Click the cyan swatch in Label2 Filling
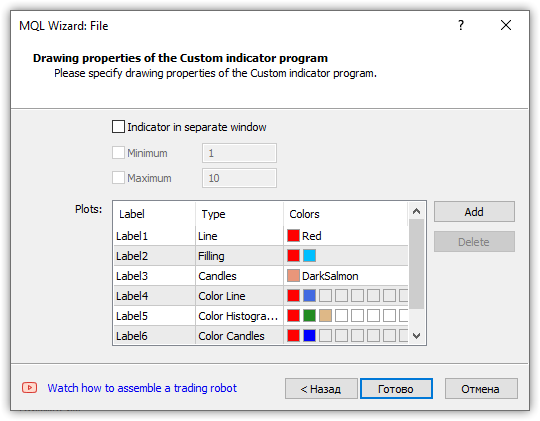This screenshot has height=421, width=540. pyautogui.click(x=309, y=256)
